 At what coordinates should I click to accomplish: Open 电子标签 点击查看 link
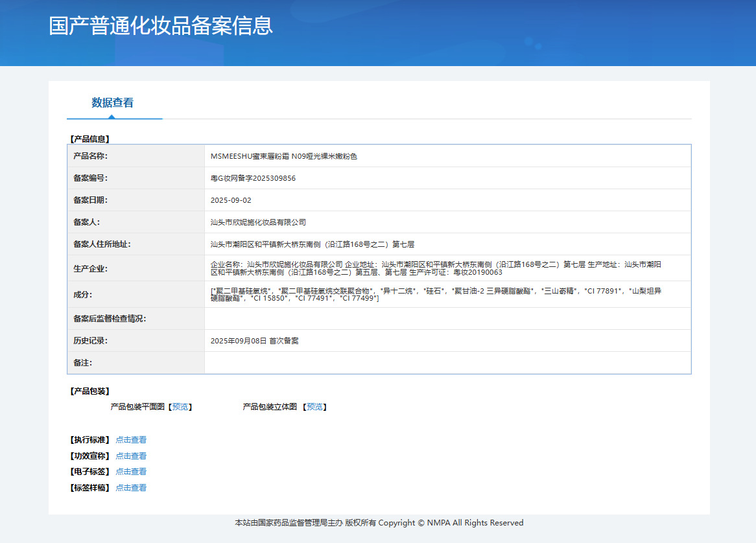pos(131,472)
